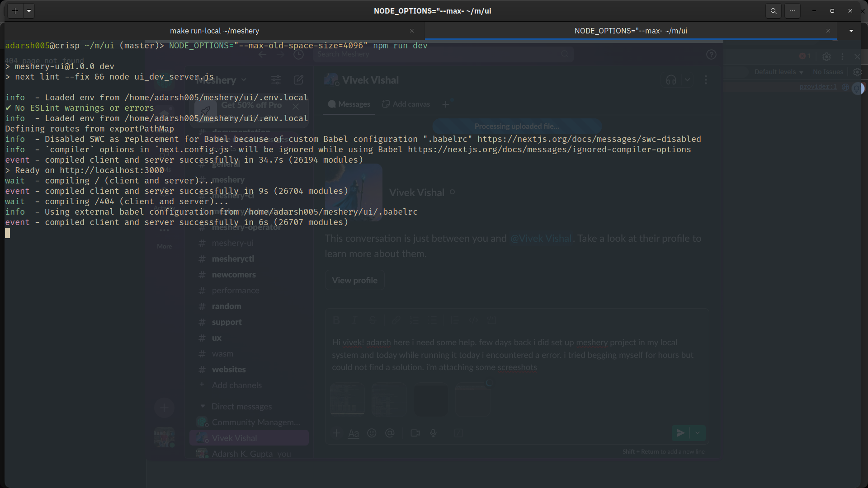Open View profile button in Slack
Image resolution: width=868 pixels, height=488 pixels.
tap(354, 281)
